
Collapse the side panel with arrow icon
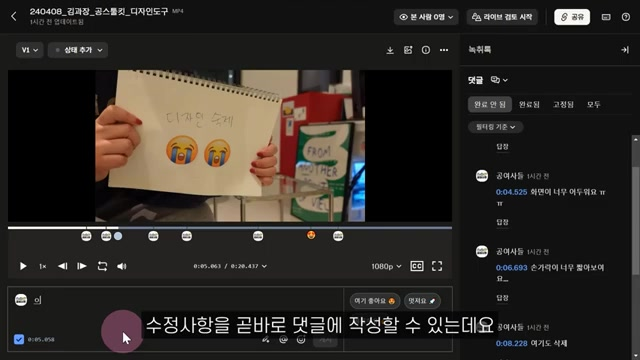(x=624, y=50)
